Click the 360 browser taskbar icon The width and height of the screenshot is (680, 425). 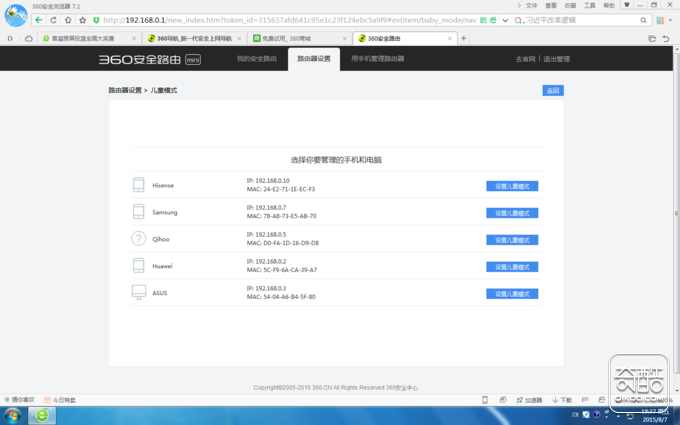42,416
